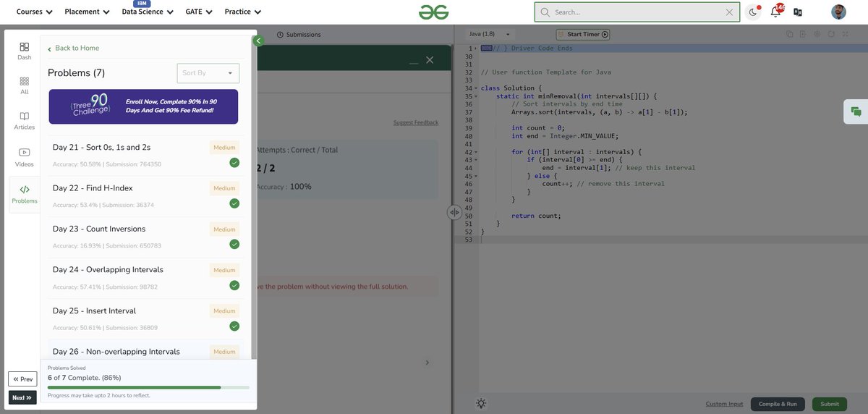Close the result panel X
This screenshot has height=414, width=868.
click(430, 60)
